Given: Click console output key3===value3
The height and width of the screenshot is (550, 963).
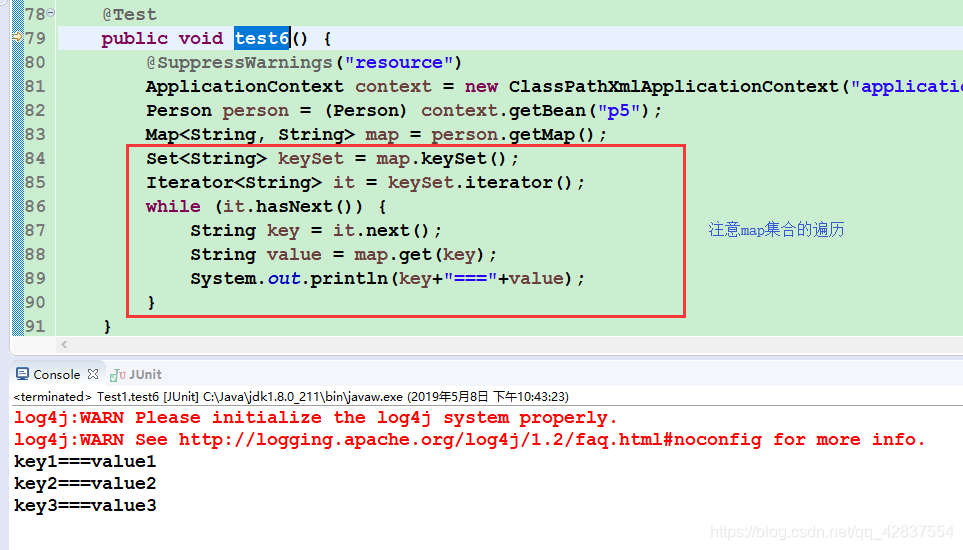Looking at the screenshot, I should pyautogui.click(x=85, y=506).
